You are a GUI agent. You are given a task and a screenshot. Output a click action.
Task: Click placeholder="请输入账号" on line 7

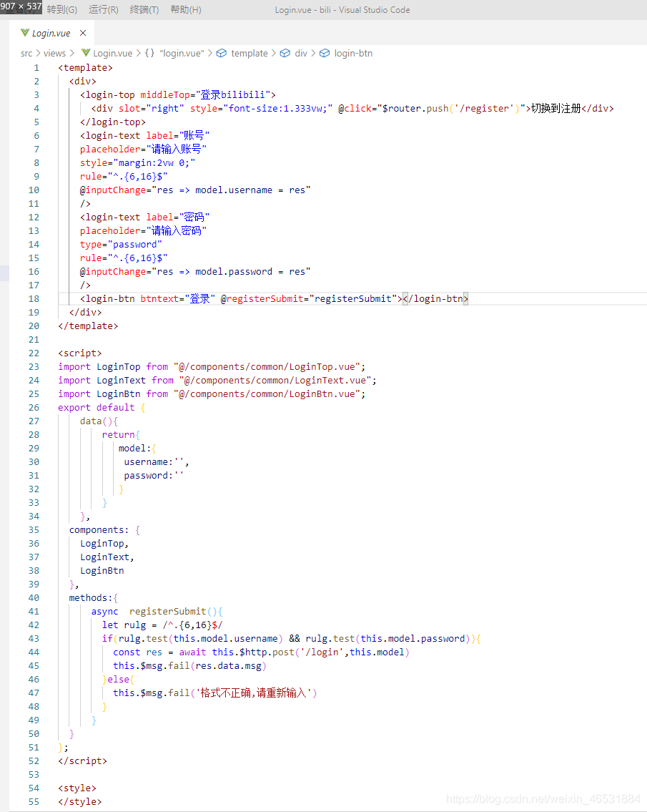coord(144,149)
